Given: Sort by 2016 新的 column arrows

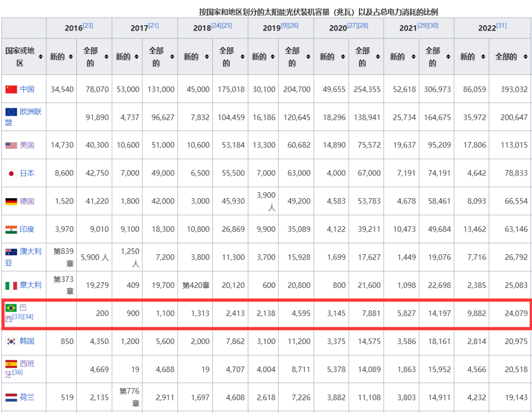Looking at the screenshot, I should [x=71, y=57].
